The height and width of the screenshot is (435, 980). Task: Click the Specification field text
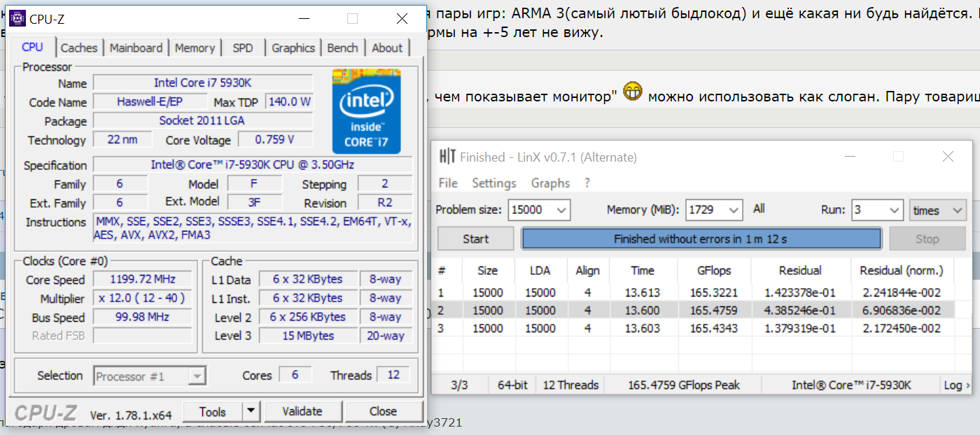[x=253, y=165]
